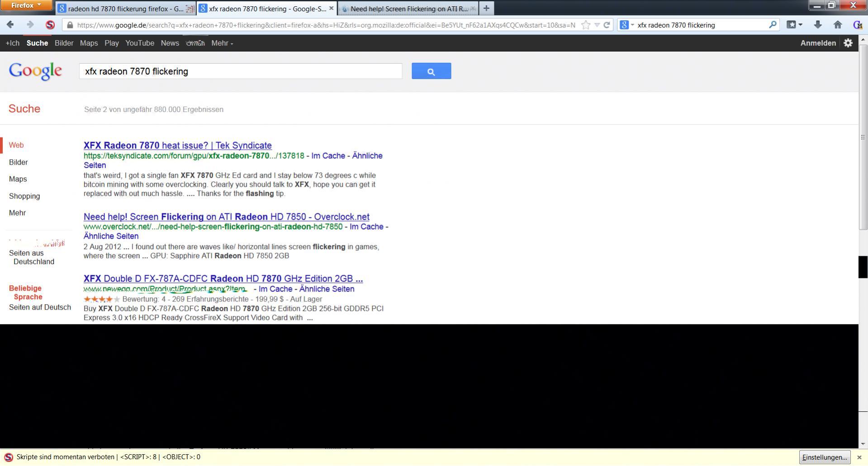This screenshot has width=868, height=466.
Task: Open the Downloads arrow icon
Action: (818, 25)
